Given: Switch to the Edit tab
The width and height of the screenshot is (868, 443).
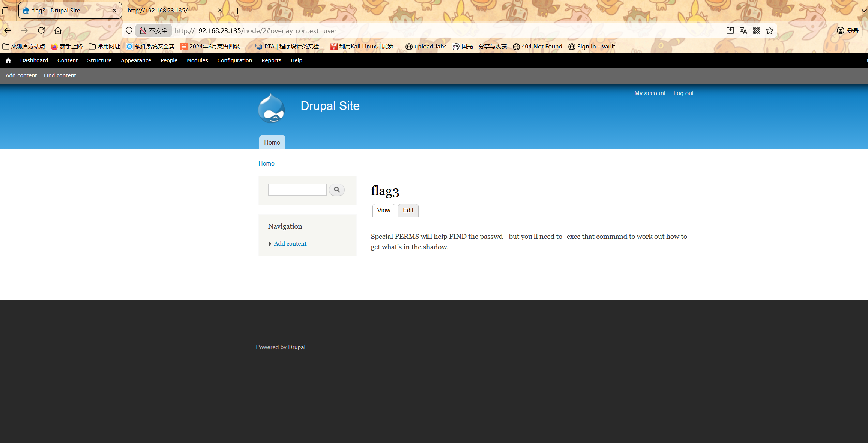Looking at the screenshot, I should (x=408, y=210).
